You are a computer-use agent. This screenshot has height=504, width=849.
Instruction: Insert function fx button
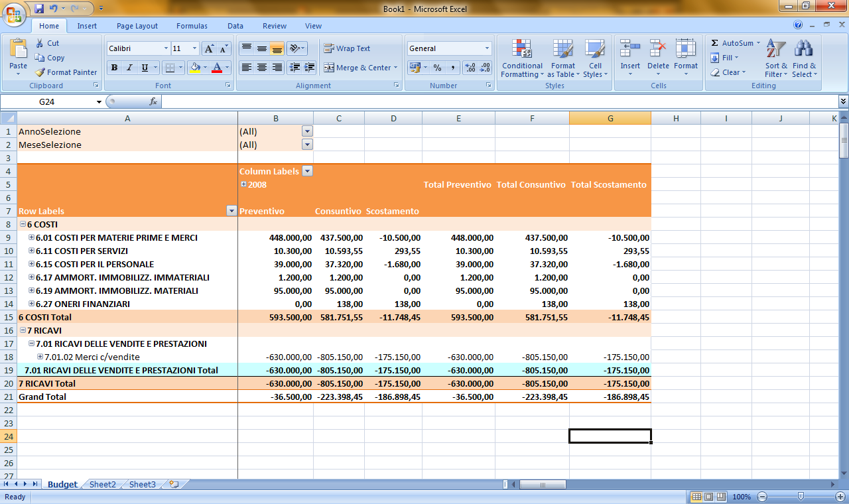153,101
